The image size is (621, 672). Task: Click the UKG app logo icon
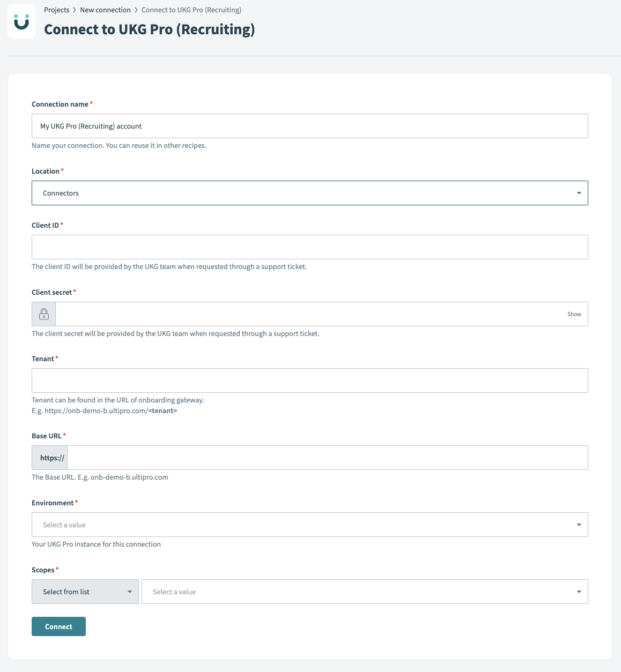click(x=21, y=21)
